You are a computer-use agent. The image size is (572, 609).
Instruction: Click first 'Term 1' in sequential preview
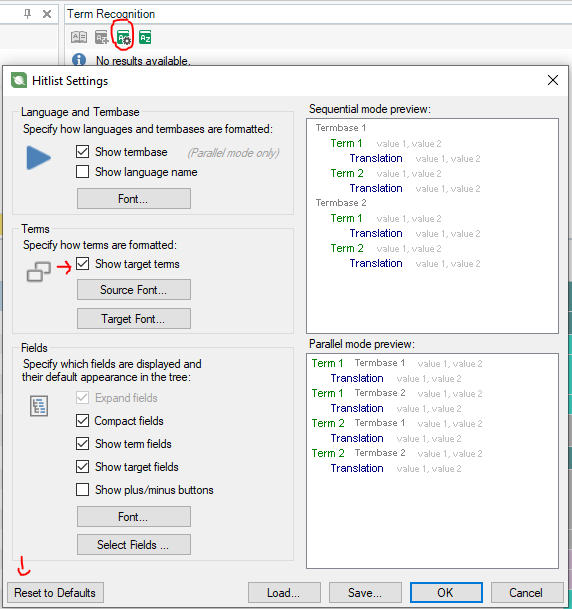pos(346,143)
